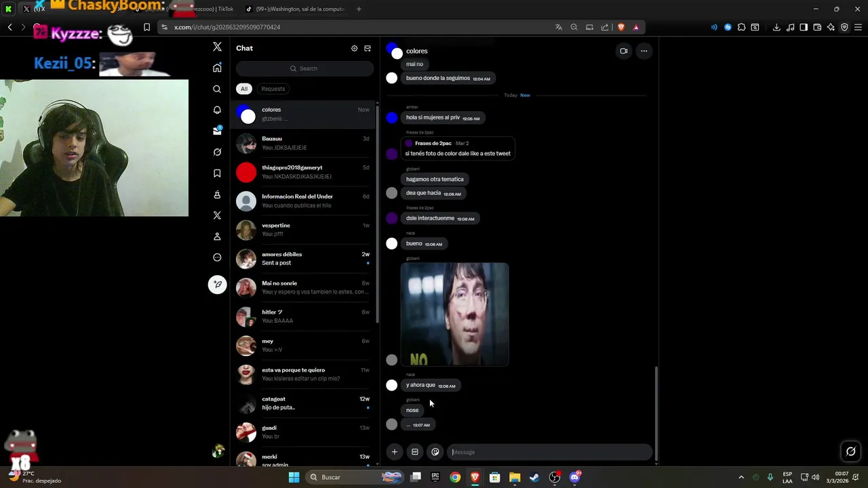Open the thiagopro2018gameryt conversation
Viewport: 868px width, 488px height.
tap(303, 172)
